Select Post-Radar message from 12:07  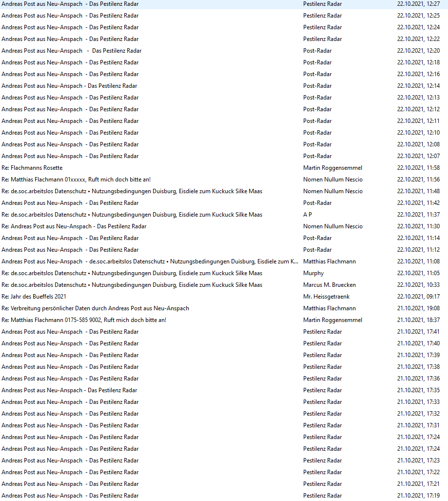(224, 156)
